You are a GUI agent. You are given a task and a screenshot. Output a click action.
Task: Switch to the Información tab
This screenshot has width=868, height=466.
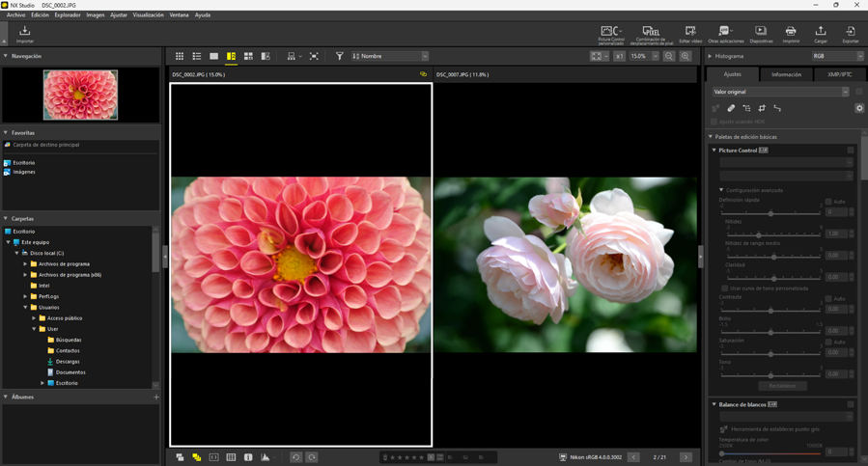(x=786, y=74)
